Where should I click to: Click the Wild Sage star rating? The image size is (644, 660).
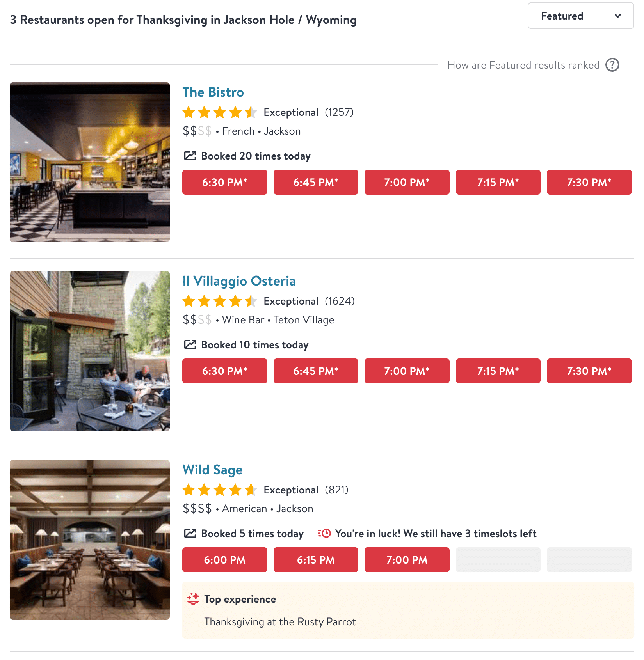point(219,490)
